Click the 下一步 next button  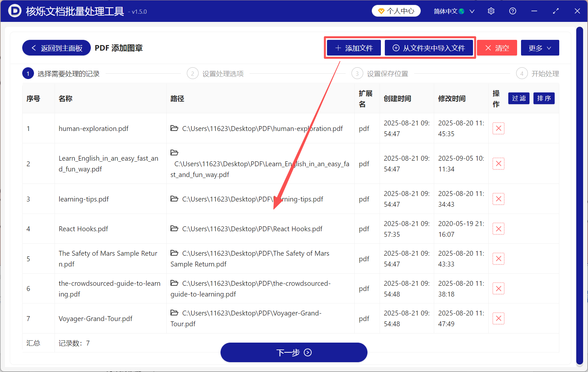coord(294,352)
